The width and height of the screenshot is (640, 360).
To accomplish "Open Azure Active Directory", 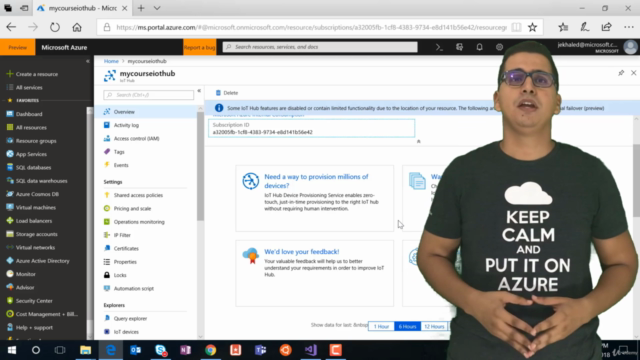I will (38, 261).
